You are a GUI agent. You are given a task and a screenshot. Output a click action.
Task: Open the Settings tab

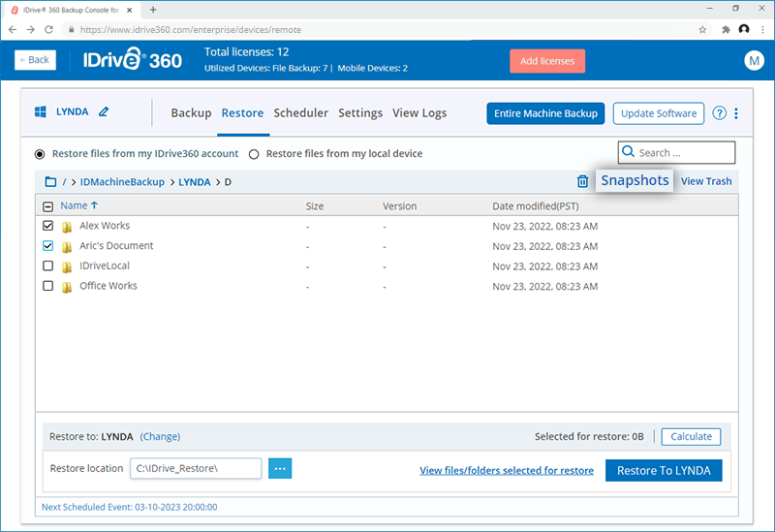[x=360, y=113]
